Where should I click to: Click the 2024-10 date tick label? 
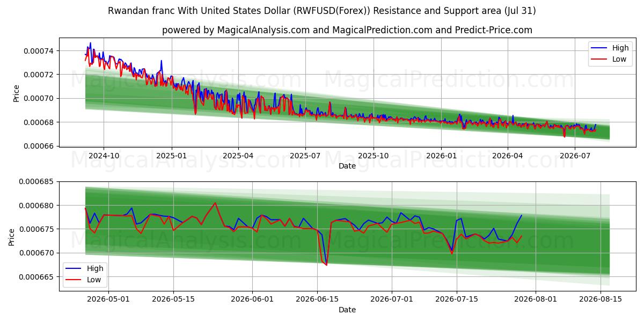pyautogui.click(x=104, y=156)
